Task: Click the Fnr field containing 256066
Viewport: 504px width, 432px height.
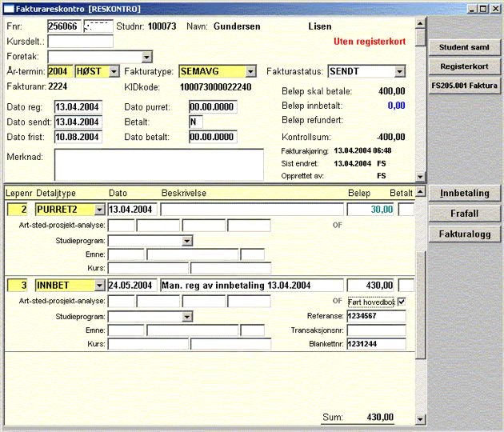Action: 64,26
